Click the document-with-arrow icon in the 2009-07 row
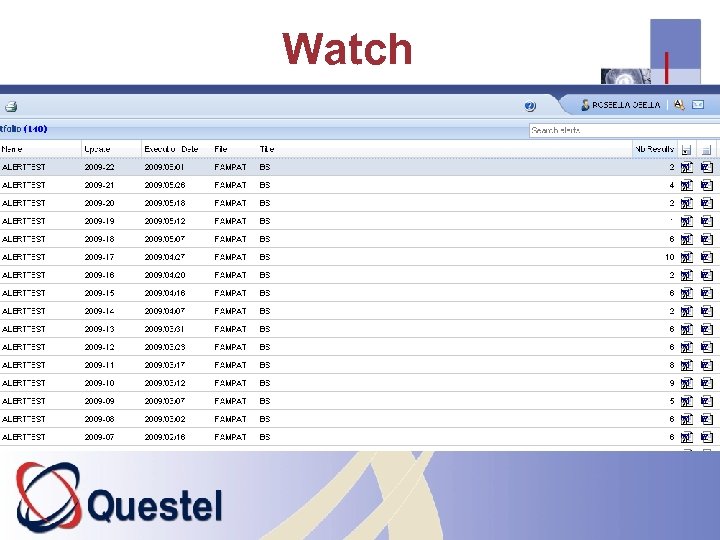720x540 pixels. point(686,437)
